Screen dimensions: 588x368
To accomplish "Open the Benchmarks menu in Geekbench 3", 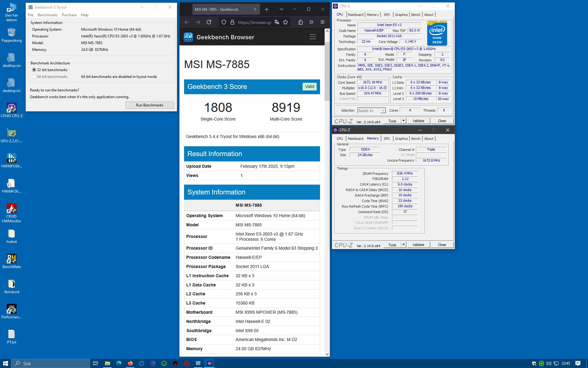I will click(47, 15).
